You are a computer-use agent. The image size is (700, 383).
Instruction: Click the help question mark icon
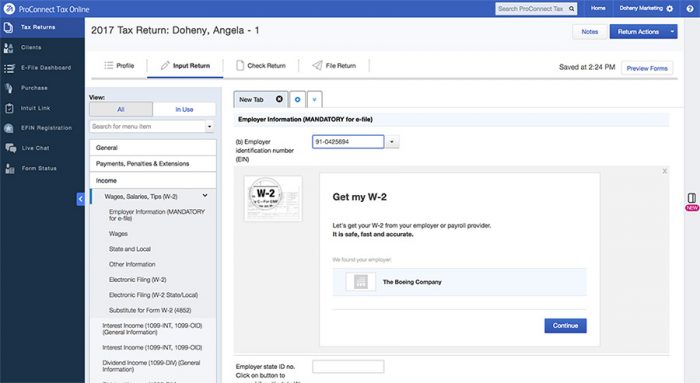(x=690, y=8)
